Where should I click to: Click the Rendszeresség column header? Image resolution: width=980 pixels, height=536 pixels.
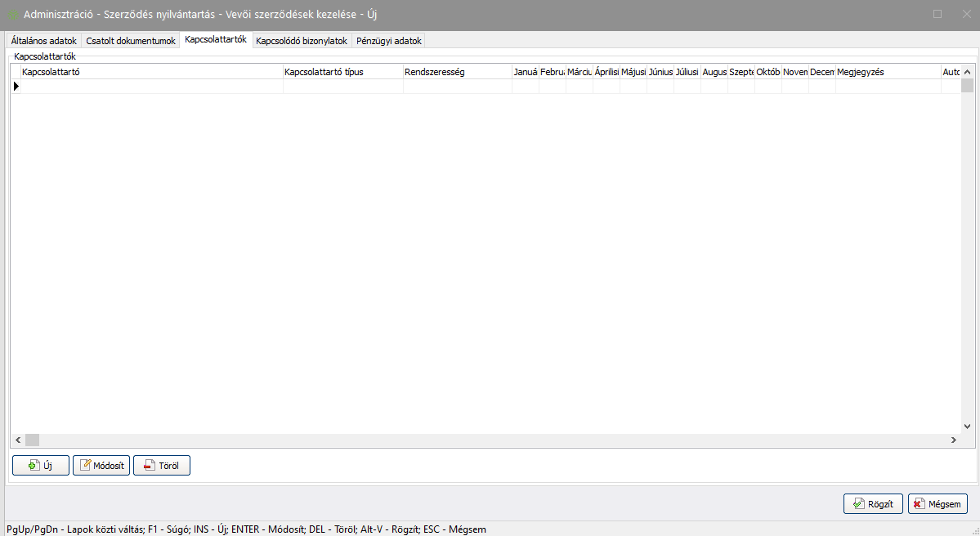[457, 72]
